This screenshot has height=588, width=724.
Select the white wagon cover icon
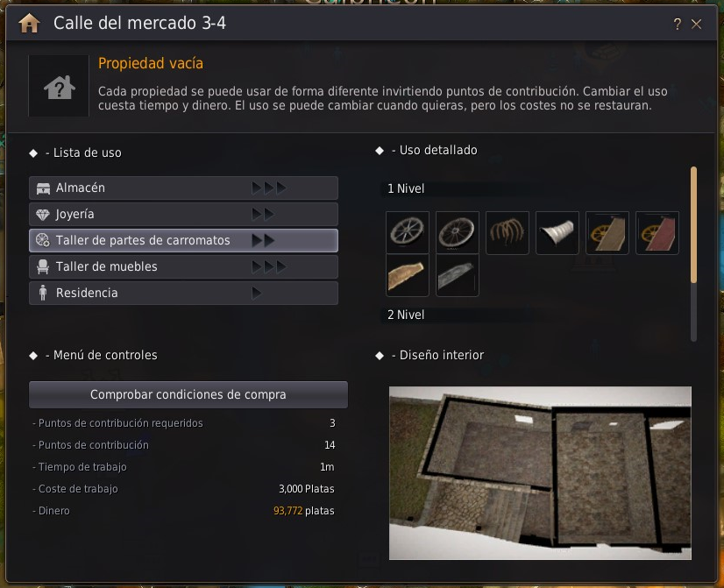(x=557, y=232)
